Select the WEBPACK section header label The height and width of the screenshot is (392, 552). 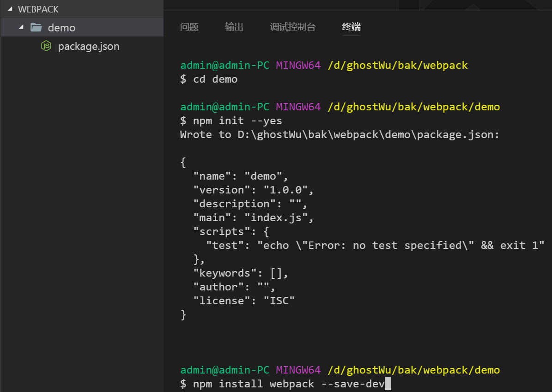click(x=38, y=9)
